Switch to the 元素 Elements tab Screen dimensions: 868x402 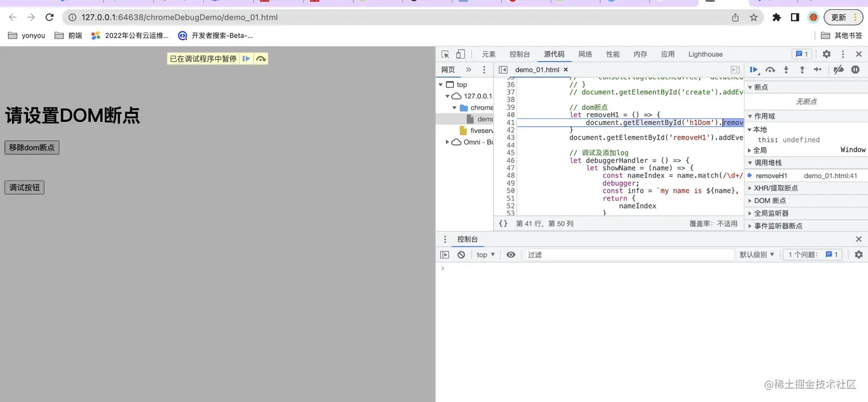click(x=489, y=54)
